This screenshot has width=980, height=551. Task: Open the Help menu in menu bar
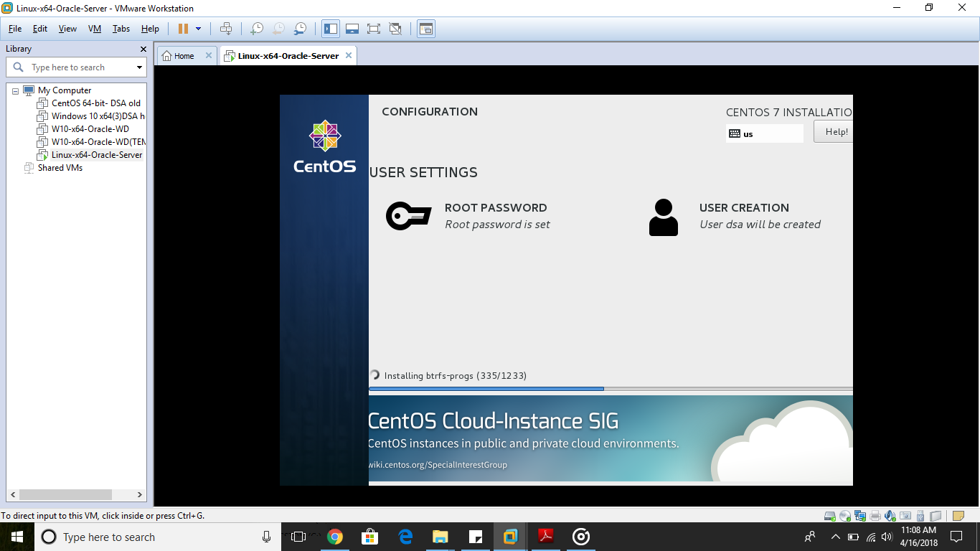(150, 29)
